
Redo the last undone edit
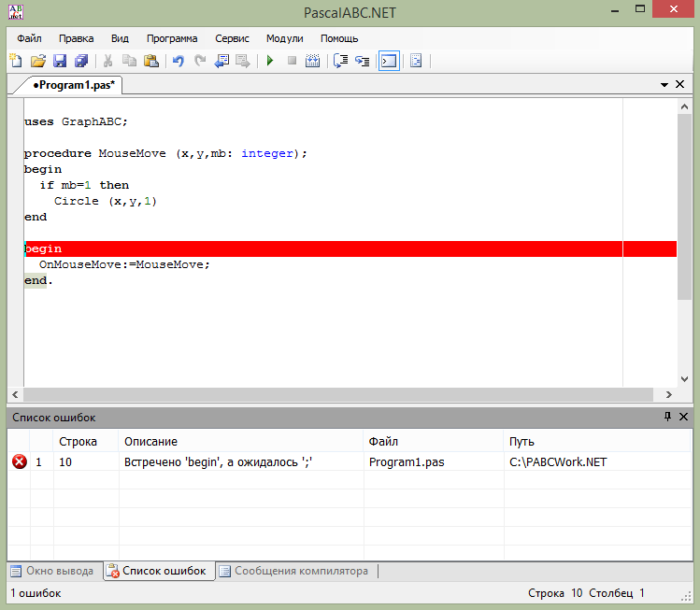click(200, 61)
